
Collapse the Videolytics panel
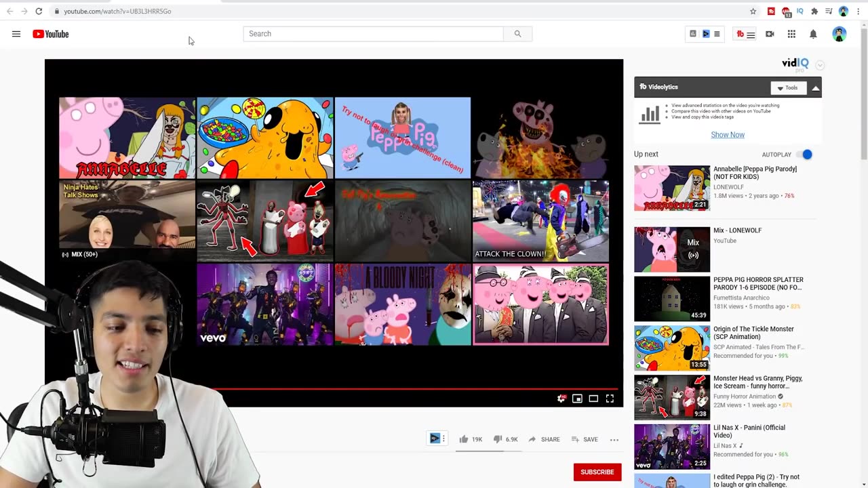[816, 87]
